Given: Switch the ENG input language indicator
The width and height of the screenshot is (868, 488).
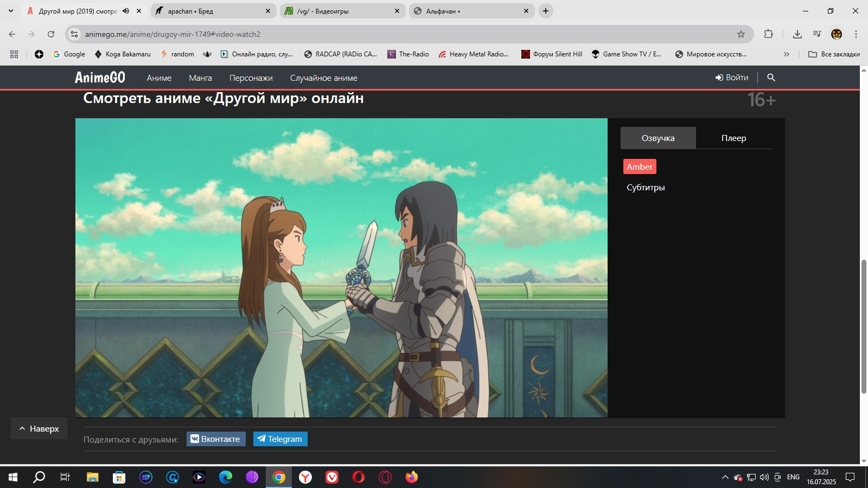Looking at the screenshot, I should coord(793,477).
